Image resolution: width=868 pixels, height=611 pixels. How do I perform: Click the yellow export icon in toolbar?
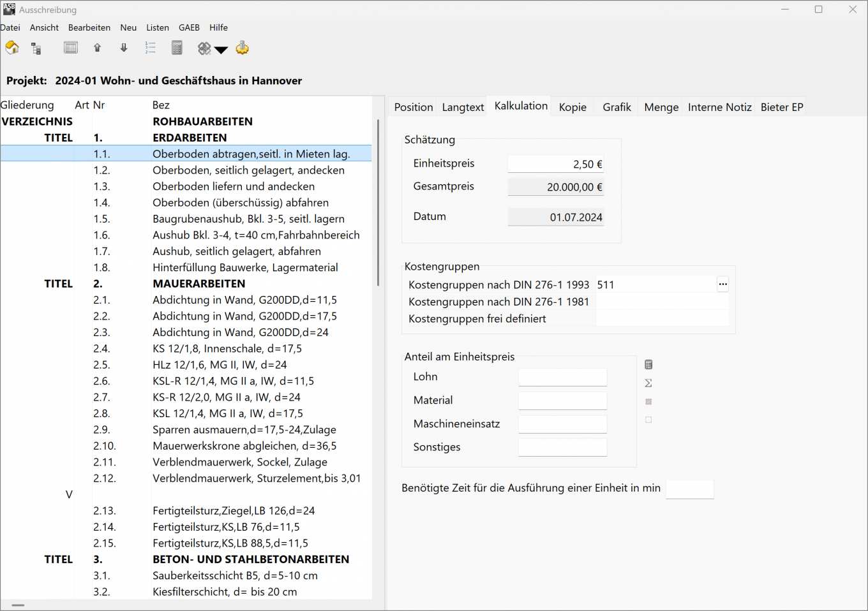tap(243, 48)
